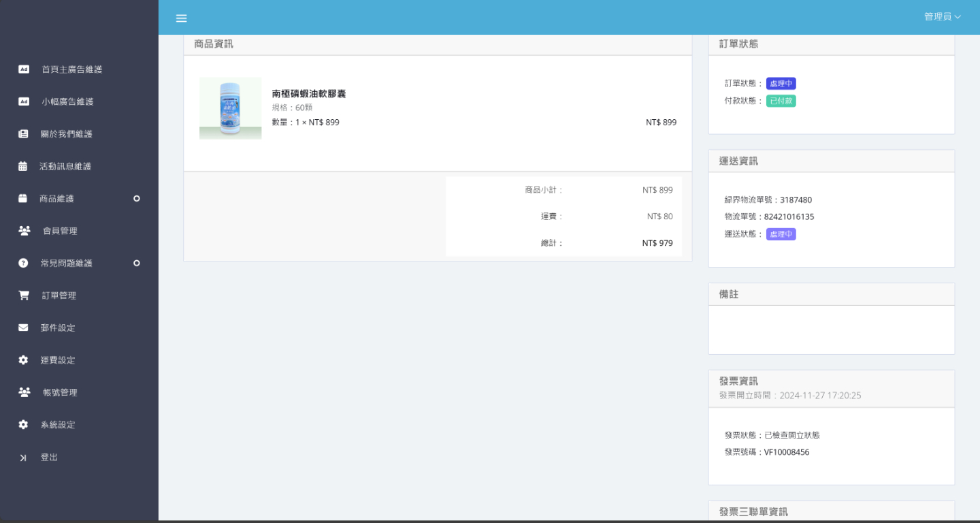Screen dimensions: 980x523
Task: Click the question mark icon for 常見問題維護
Action: pos(23,263)
